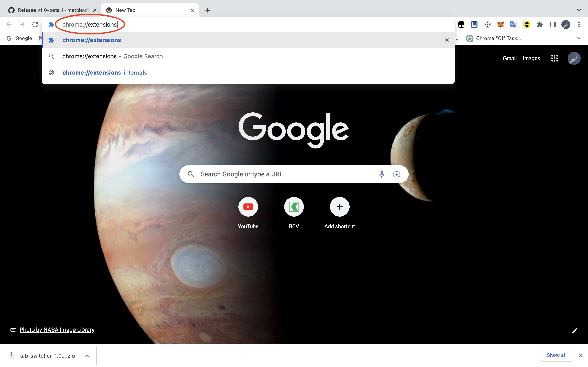Open the Extensions puzzle piece menu
Image resolution: width=588 pixels, height=367 pixels.
click(539, 24)
